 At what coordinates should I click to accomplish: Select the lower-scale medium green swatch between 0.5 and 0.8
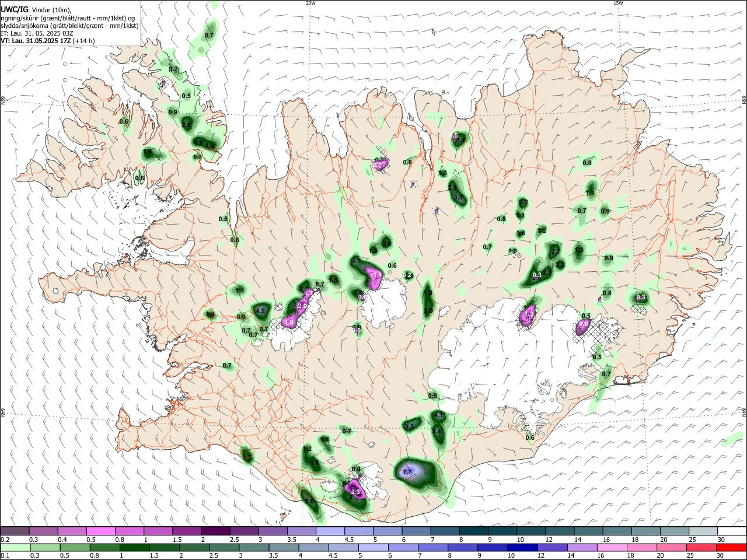pyautogui.click(x=75, y=547)
